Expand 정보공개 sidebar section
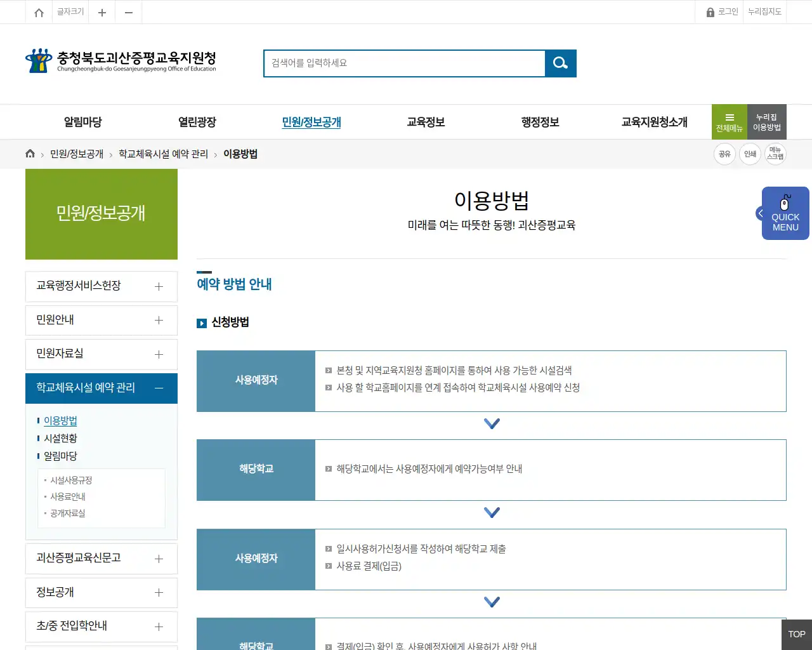The width and height of the screenshot is (812, 650). (101, 592)
